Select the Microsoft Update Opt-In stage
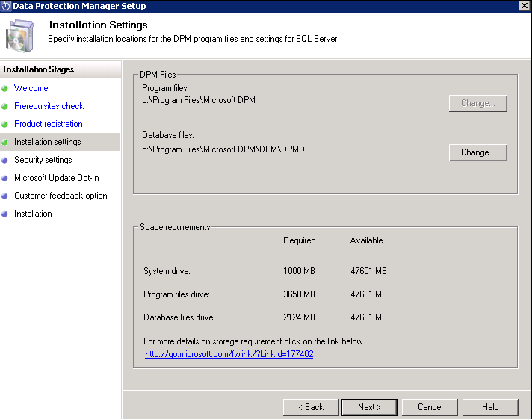Viewport: 532px width, 419px height. coord(56,178)
